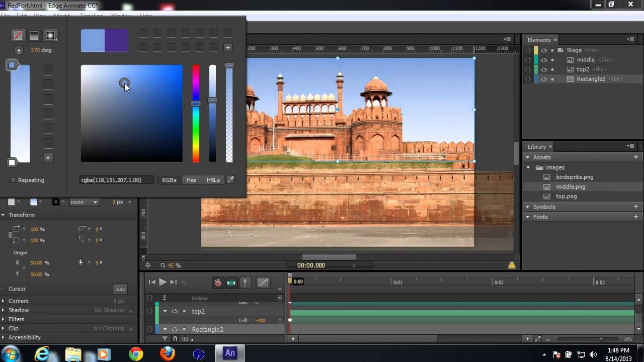This screenshot has height=362, width=644.
Task: Jump to the end of timeline
Action: coord(173,282)
